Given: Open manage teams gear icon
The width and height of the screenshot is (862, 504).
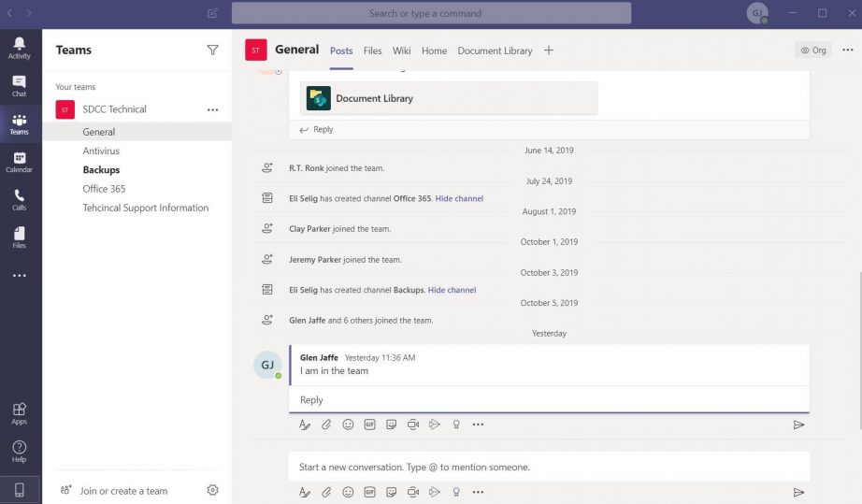Looking at the screenshot, I should coord(212,490).
